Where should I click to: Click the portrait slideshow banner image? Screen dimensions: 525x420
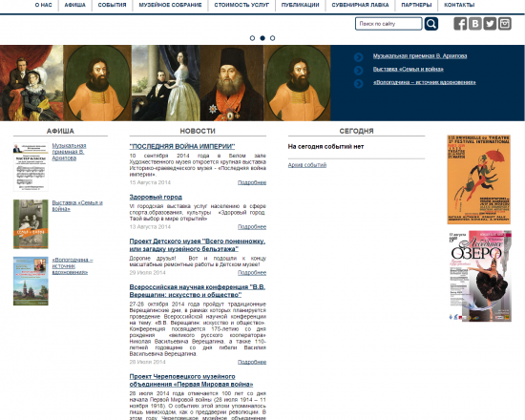165,83
